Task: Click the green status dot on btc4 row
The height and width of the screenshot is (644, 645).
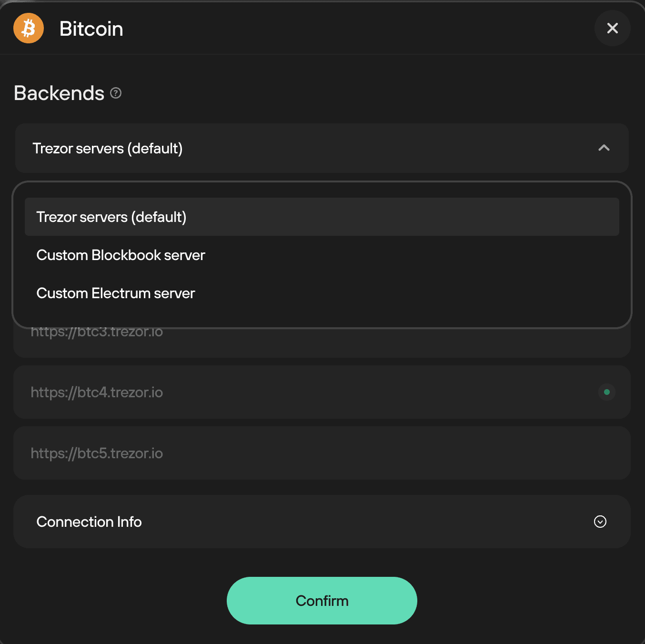Action: click(x=607, y=392)
